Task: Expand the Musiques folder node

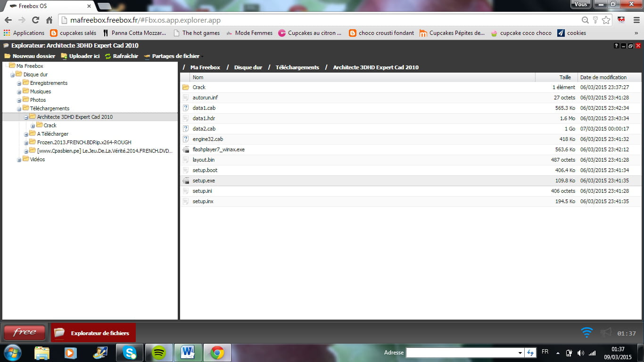Action: [19, 92]
